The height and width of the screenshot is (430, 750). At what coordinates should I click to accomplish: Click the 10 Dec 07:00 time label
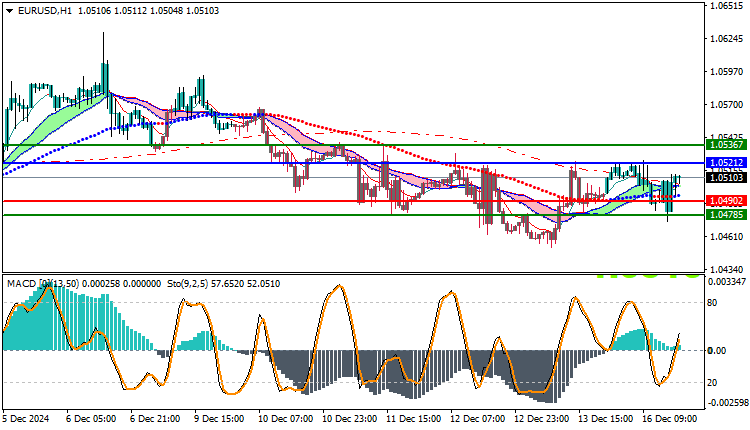click(x=286, y=419)
